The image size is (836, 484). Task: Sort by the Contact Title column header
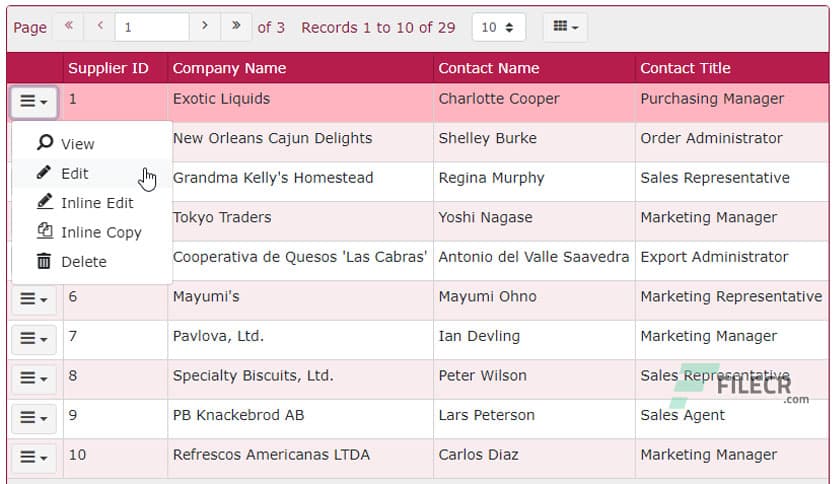[x=685, y=68]
